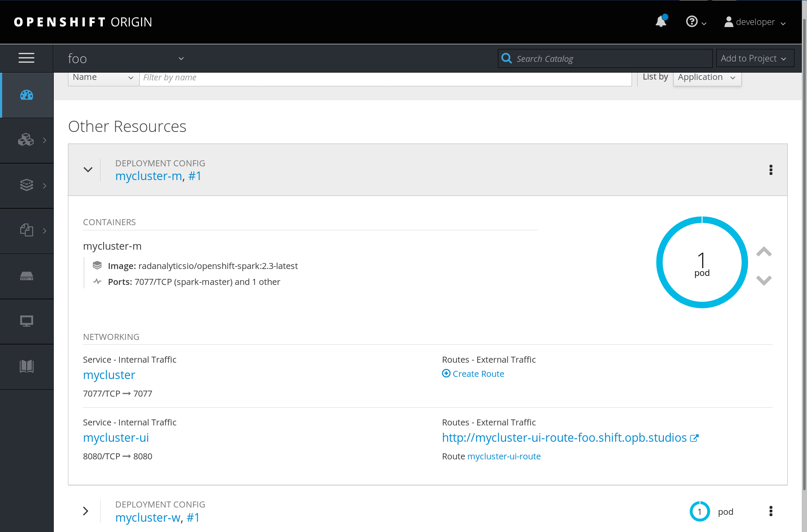This screenshot has height=532, width=807.
Task: Open the help question-mark menu
Action: click(695, 21)
